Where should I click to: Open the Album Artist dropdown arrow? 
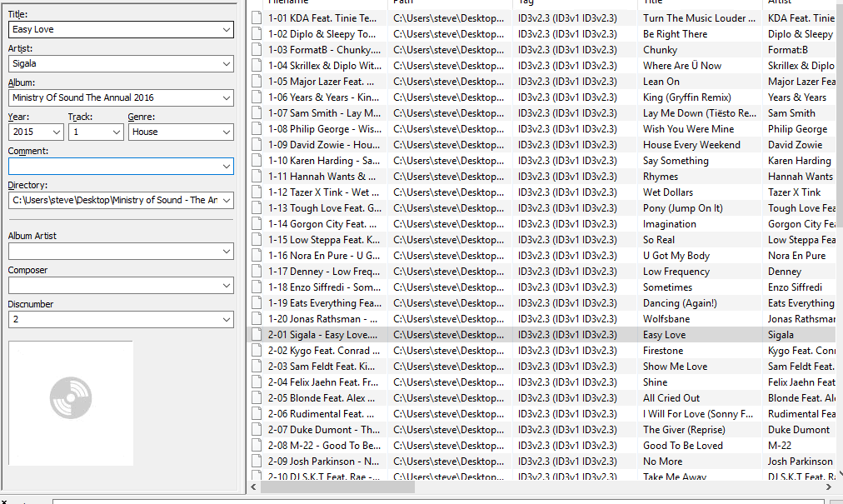(x=227, y=252)
